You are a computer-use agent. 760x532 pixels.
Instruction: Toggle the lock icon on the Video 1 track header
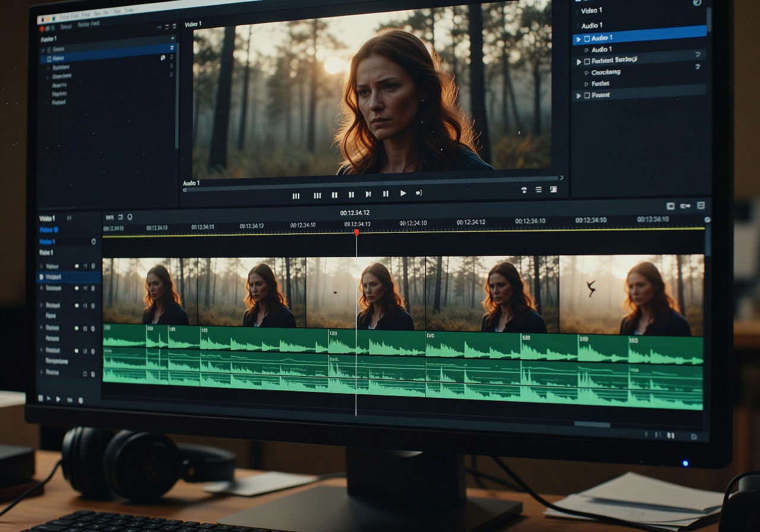[94, 242]
